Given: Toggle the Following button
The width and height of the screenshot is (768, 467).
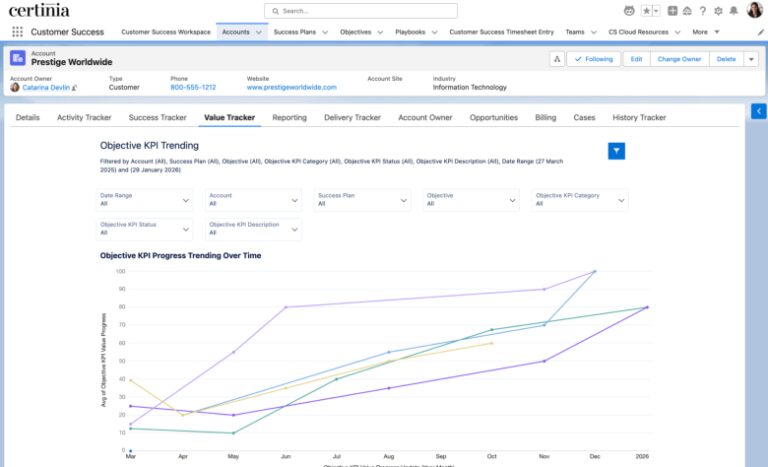Looking at the screenshot, I should [593, 59].
